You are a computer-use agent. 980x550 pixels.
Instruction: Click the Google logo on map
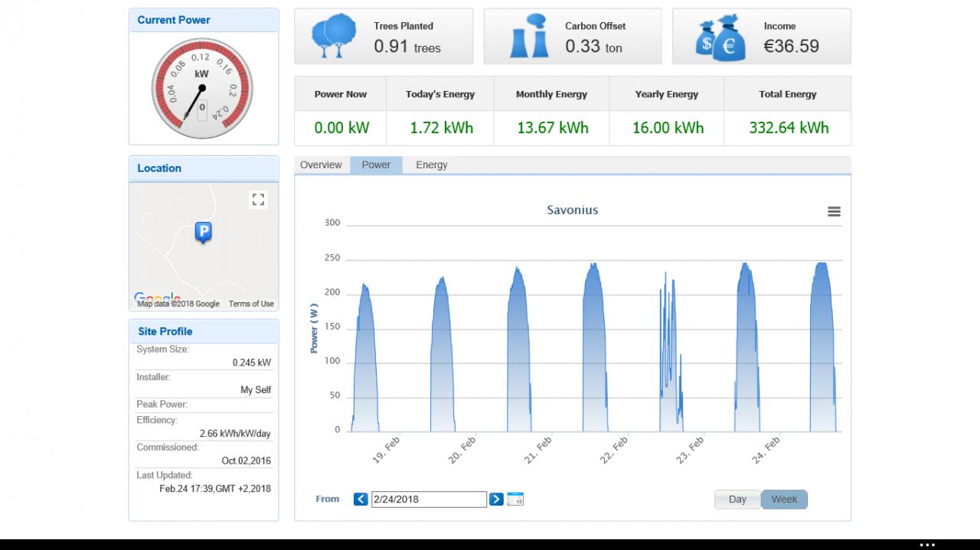tap(157, 298)
